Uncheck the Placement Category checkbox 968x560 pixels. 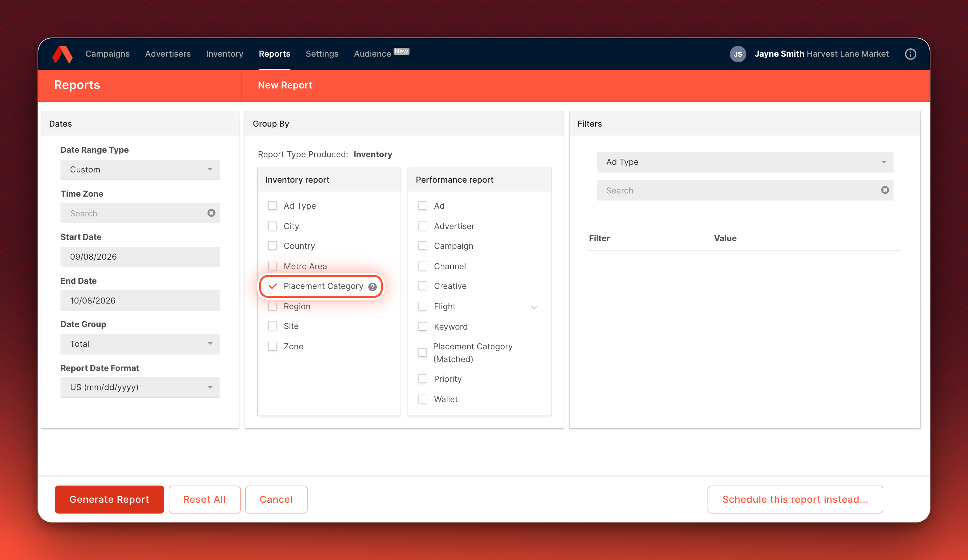[x=273, y=286]
